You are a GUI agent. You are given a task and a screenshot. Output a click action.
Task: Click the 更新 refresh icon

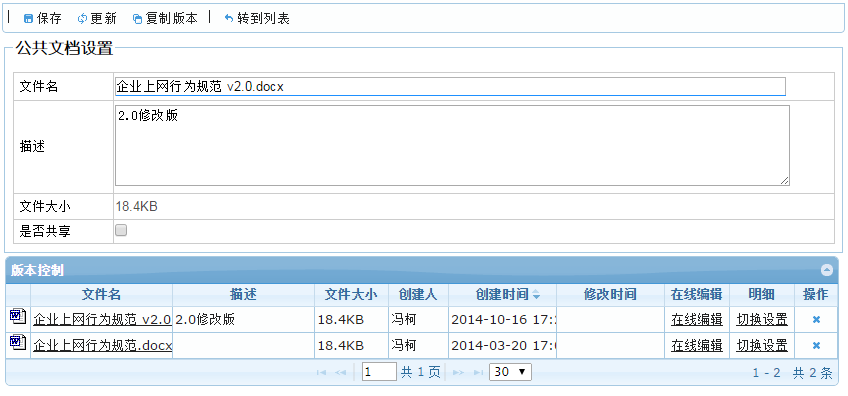point(82,19)
